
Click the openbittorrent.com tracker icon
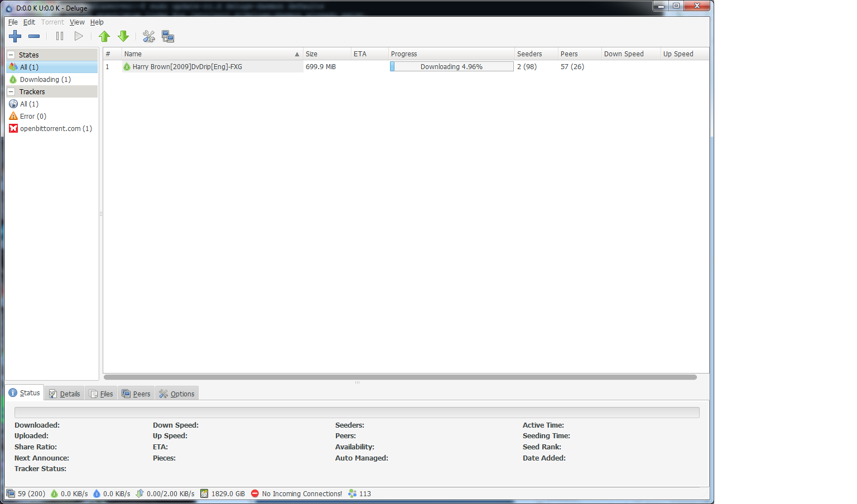(x=13, y=128)
